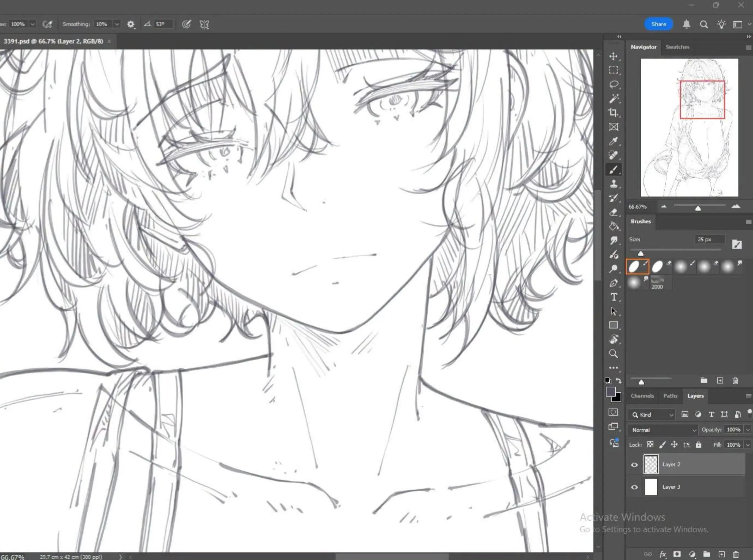Viewport: 753px width, 560px height.
Task: Open the layer filter Kind dropdown
Action: tap(652, 415)
